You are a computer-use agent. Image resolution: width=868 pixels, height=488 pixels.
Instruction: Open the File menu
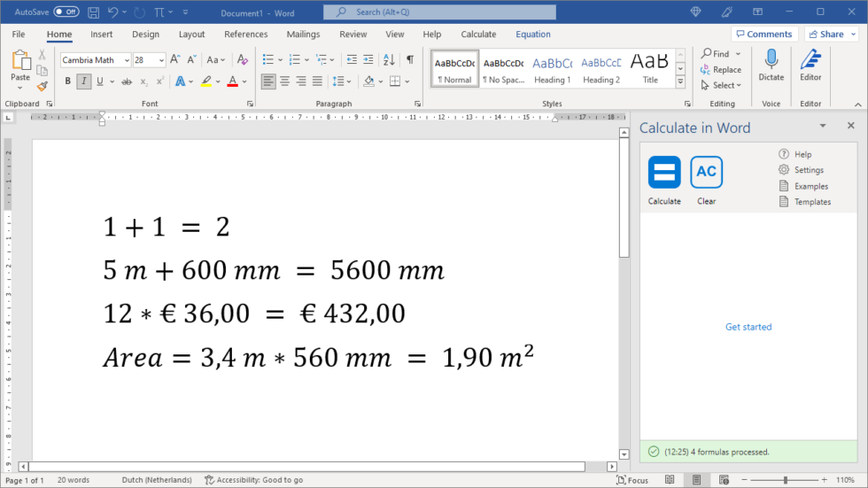19,35
